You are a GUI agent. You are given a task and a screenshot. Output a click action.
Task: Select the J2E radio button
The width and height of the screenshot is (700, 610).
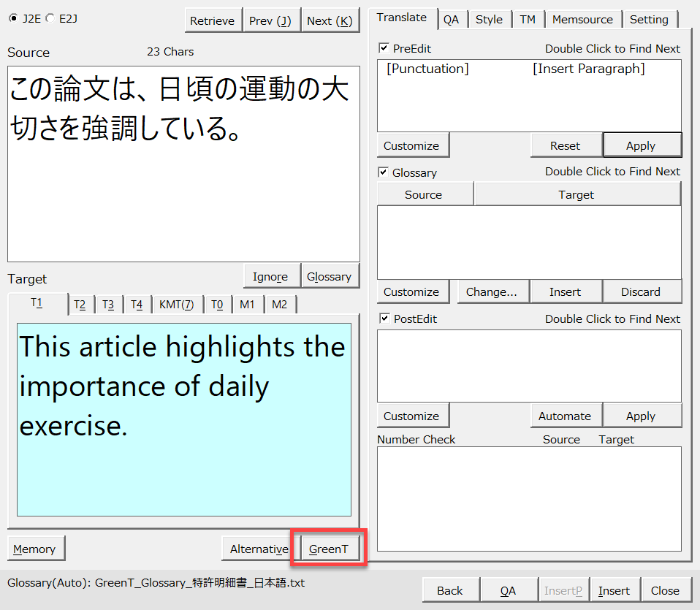[x=12, y=18]
